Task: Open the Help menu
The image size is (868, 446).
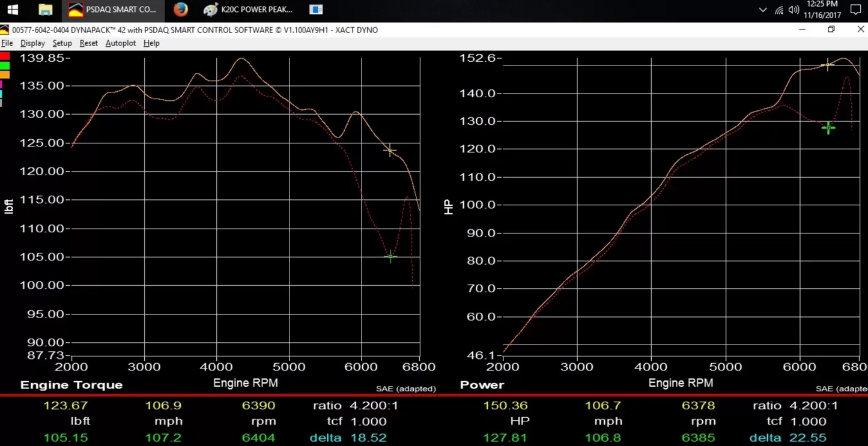Action: click(151, 43)
